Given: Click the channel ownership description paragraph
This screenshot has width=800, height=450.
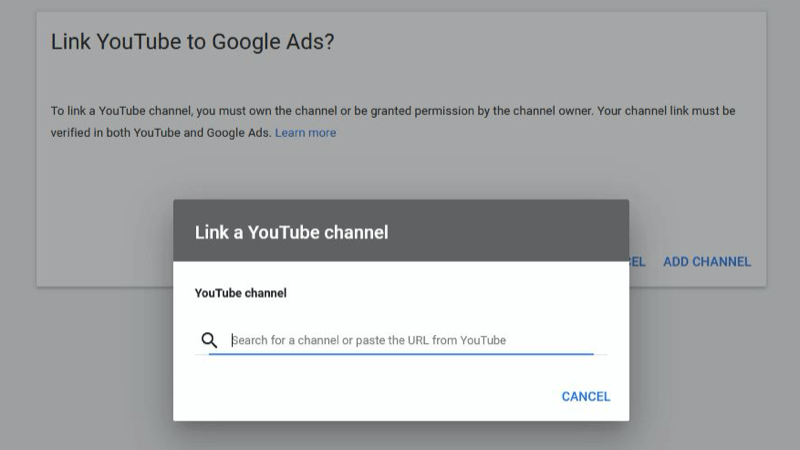Looking at the screenshot, I should pyautogui.click(x=393, y=121).
